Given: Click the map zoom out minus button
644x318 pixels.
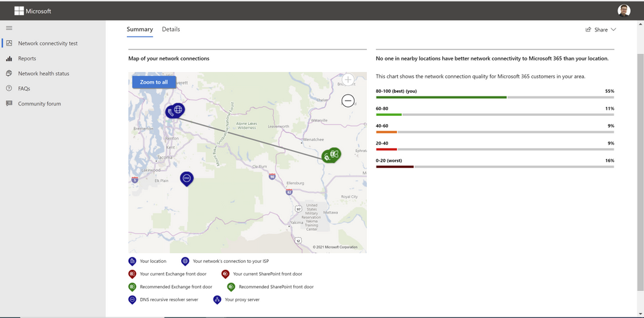Looking at the screenshot, I should click(348, 101).
